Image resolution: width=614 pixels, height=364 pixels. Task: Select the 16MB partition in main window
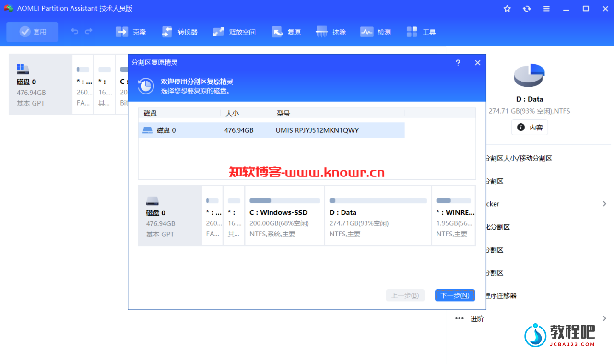point(105,84)
